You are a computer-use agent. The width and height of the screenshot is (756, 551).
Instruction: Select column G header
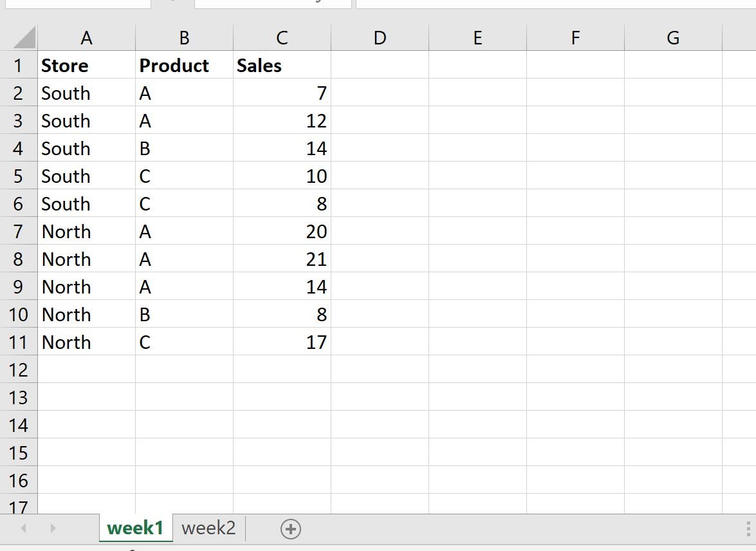coord(673,37)
